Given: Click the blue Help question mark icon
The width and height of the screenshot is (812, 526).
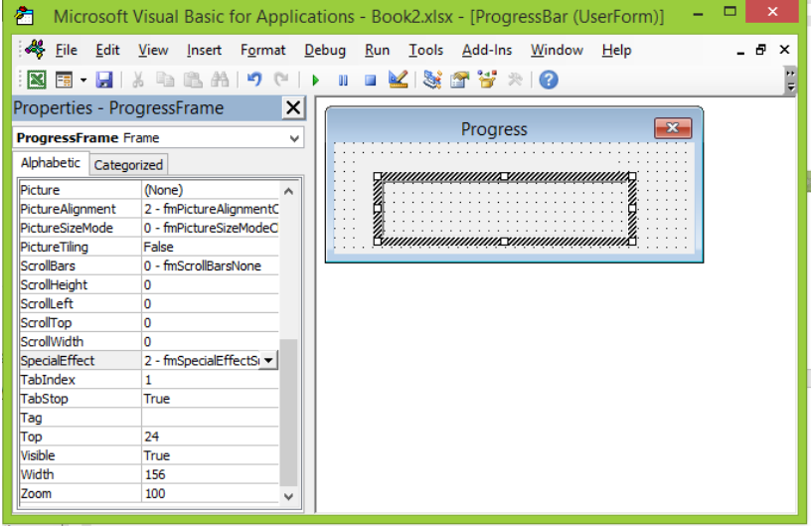Looking at the screenshot, I should click(x=549, y=80).
